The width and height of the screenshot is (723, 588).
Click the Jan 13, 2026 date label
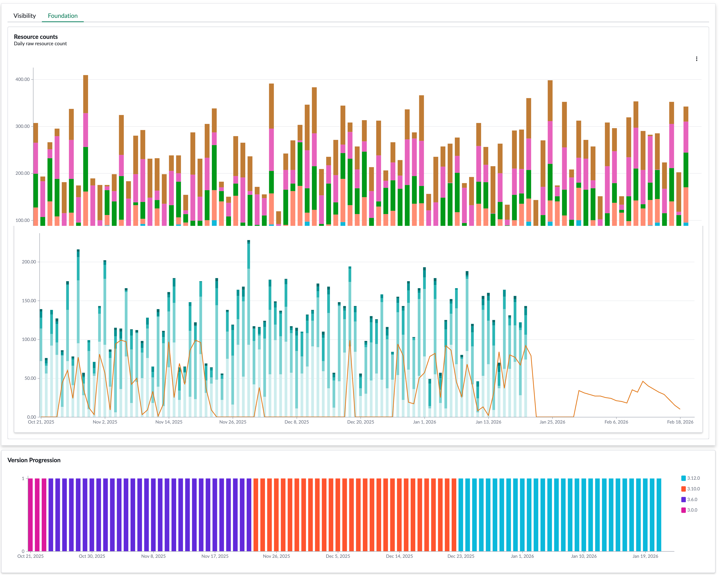tap(488, 422)
